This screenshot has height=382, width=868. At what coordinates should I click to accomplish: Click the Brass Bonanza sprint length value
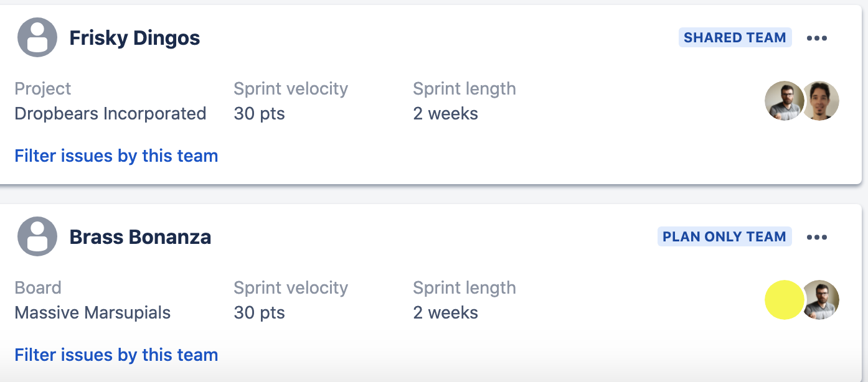[x=445, y=313]
